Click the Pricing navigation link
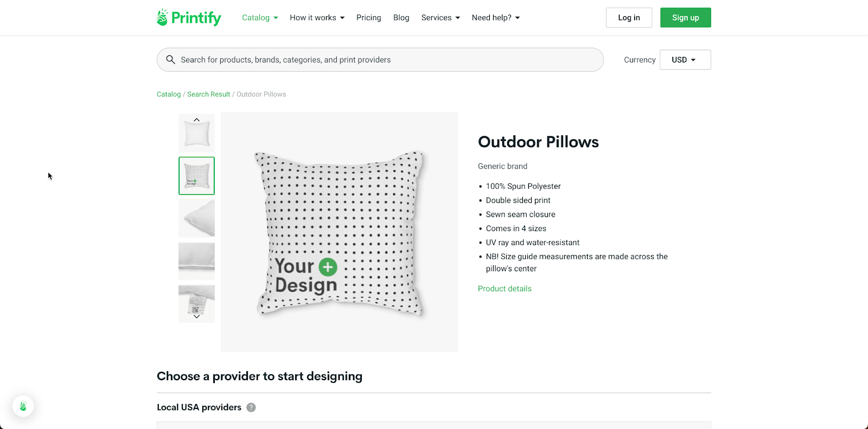Screen dimensions: 868x429 coord(368,17)
